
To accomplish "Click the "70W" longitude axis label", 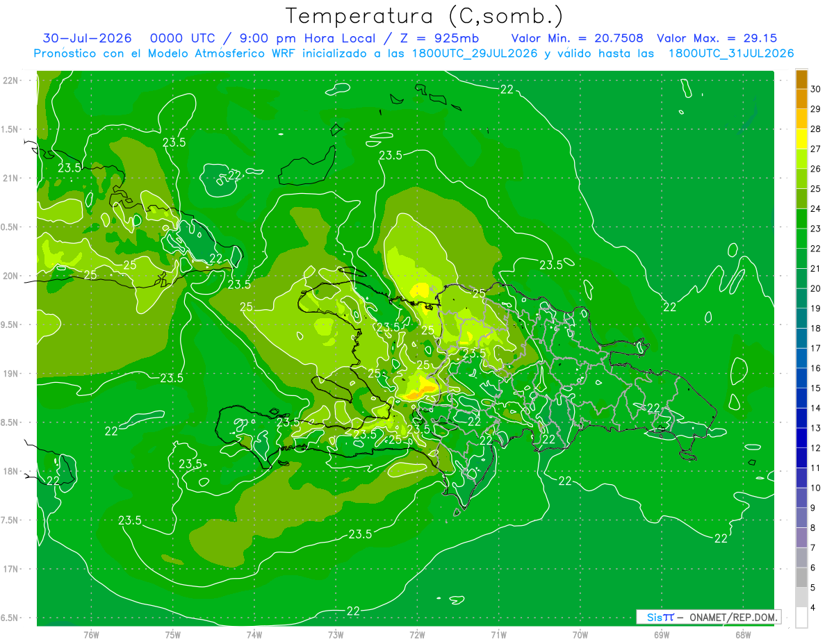I will coord(580,634).
